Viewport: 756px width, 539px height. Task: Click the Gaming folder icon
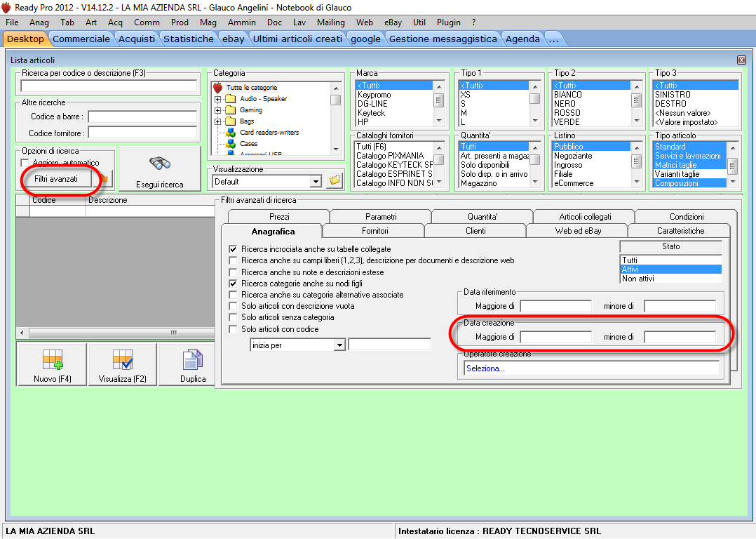click(231, 110)
